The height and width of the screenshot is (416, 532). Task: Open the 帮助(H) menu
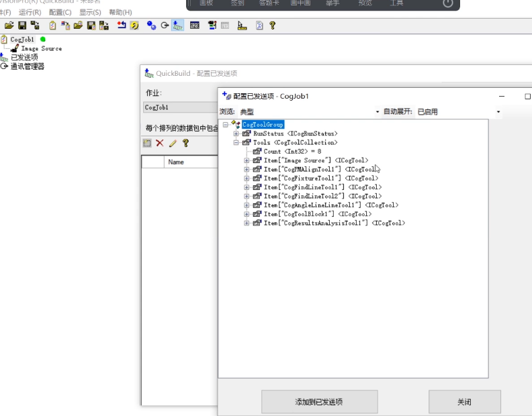(x=120, y=13)
